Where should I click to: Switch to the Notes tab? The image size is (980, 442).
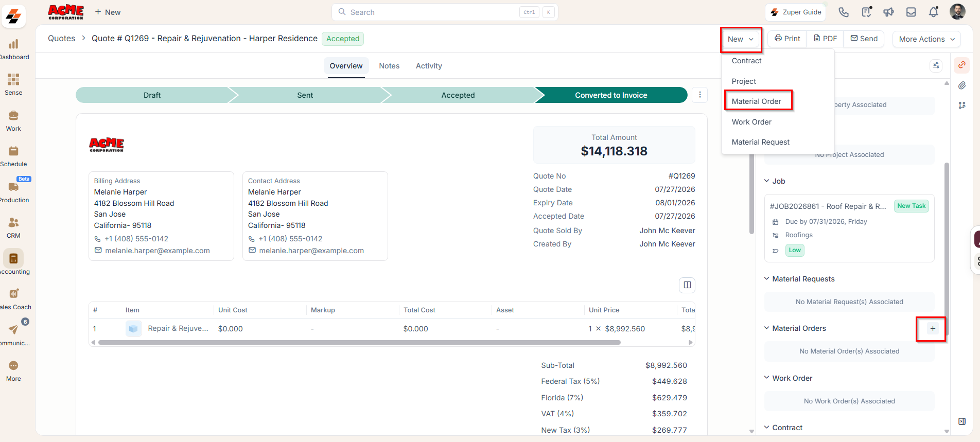coord(389,66)
